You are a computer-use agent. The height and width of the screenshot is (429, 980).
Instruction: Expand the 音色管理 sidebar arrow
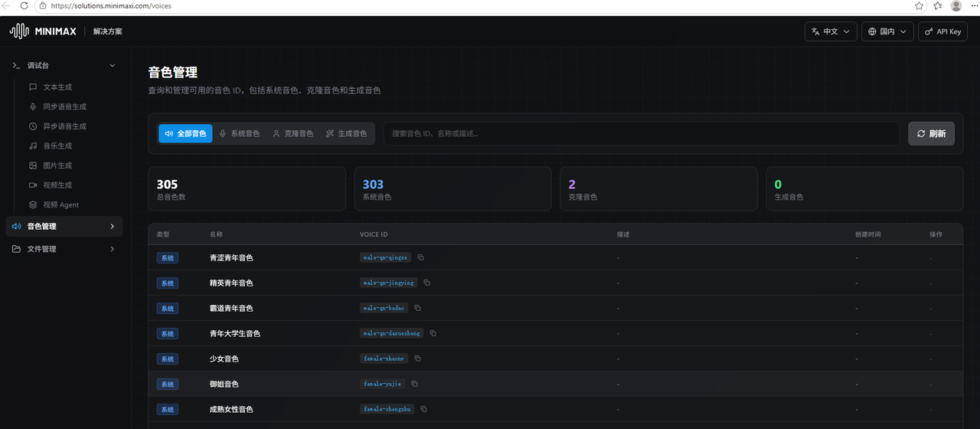point(113,227)
